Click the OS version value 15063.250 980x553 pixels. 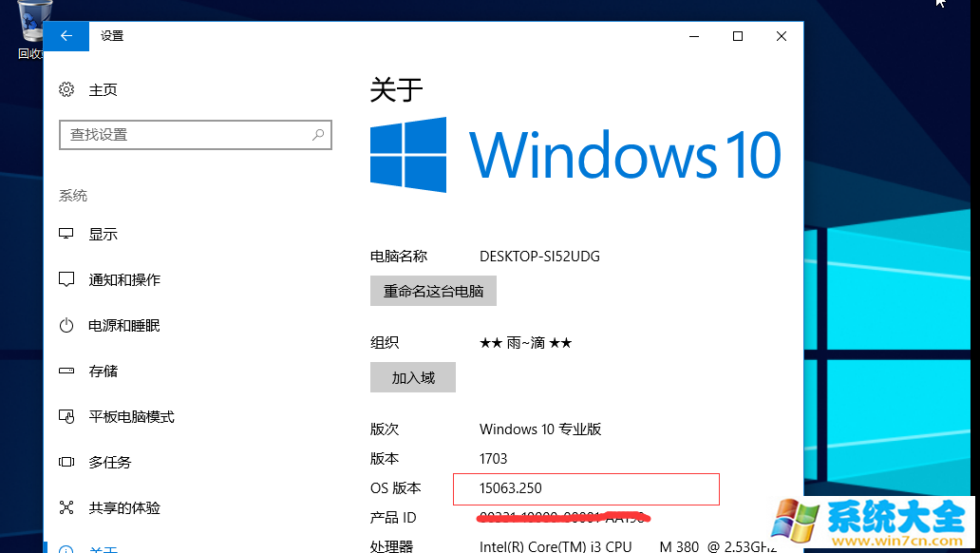point(511,488)
